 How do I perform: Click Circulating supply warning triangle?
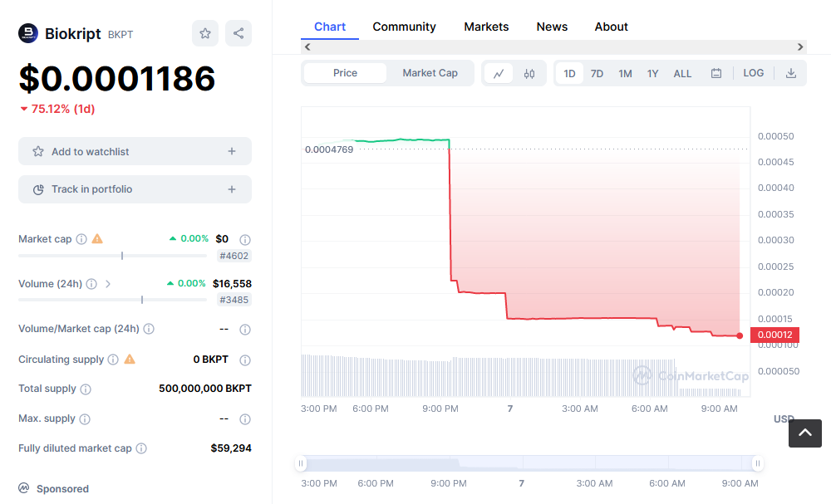coord(130,360)
